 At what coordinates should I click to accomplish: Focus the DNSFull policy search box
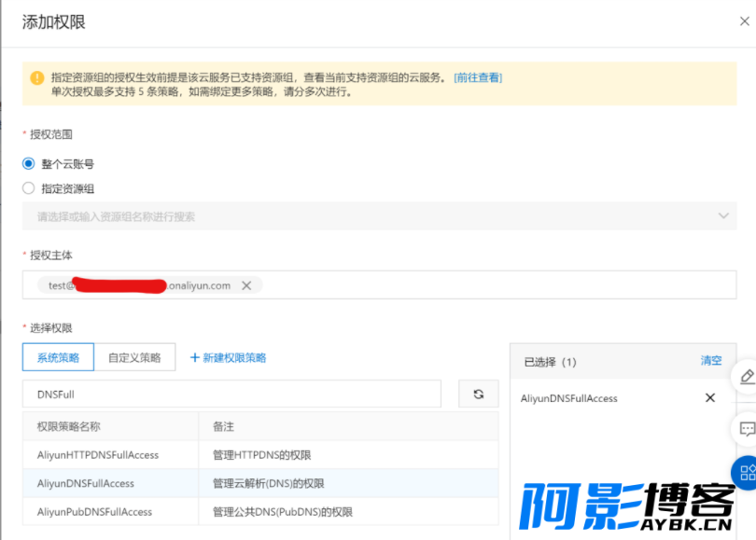click(231, 394)
